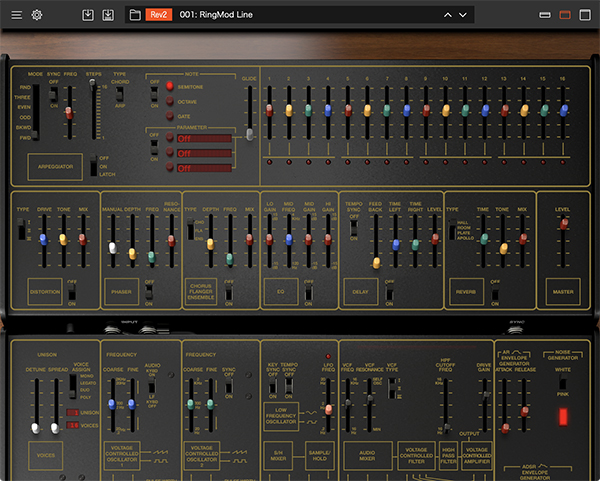Open the settings gear

point(37,15)
